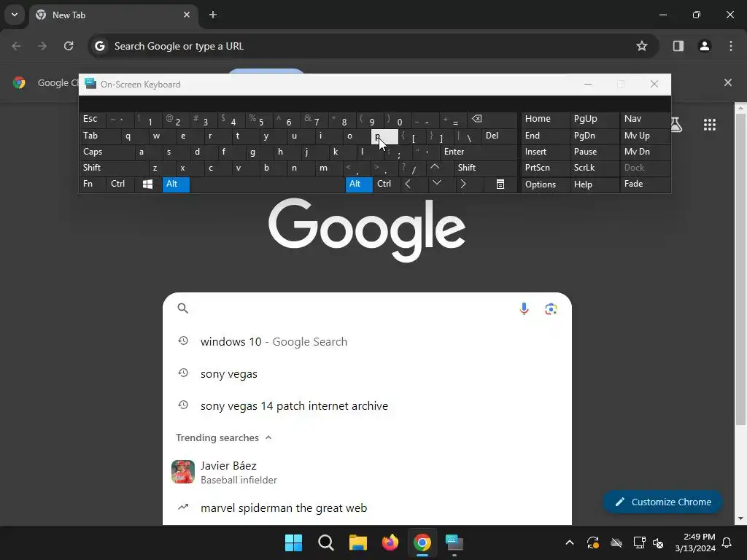Toggle right Alt key on On-Screen Keyboard
This screenshot has height=560, width=747.
pos(359,184)
